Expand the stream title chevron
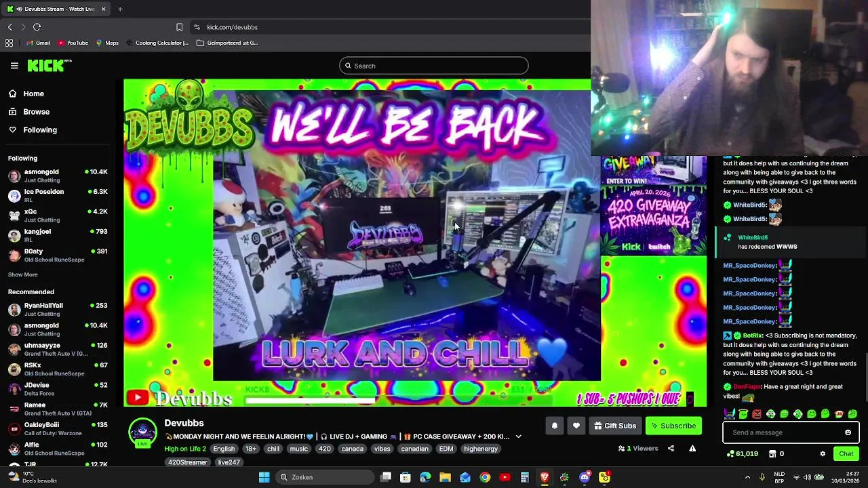 [x=519, y=436]
